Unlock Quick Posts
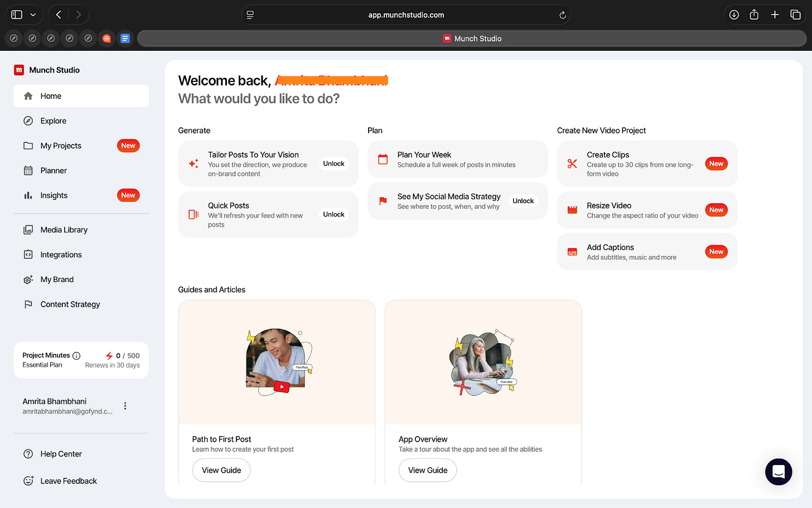This screenshot has height=508, width=812. pos(333,214)
